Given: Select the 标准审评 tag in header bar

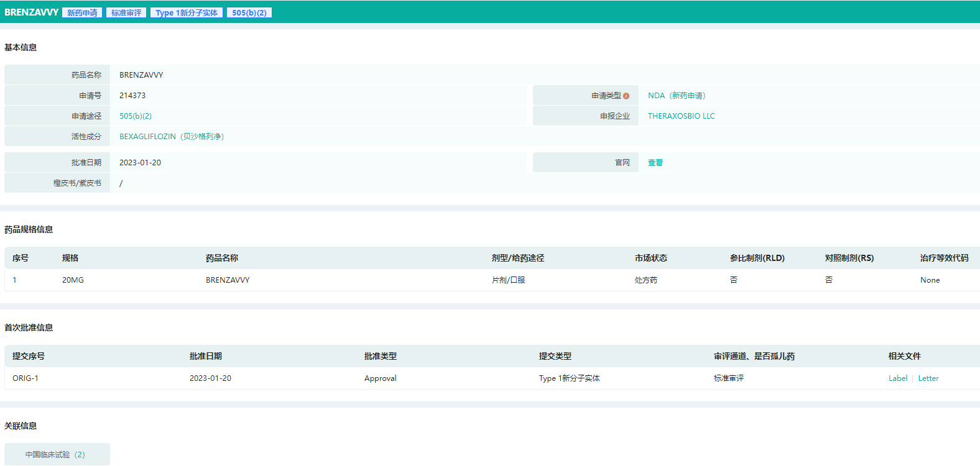Looking at the screenshot, I should 126,12.
